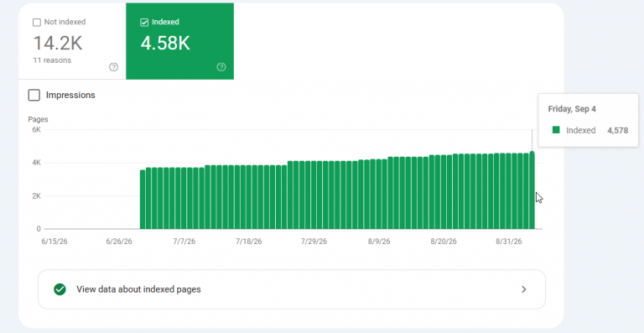Click the 6/26/26 axis date

pos(119,242)
